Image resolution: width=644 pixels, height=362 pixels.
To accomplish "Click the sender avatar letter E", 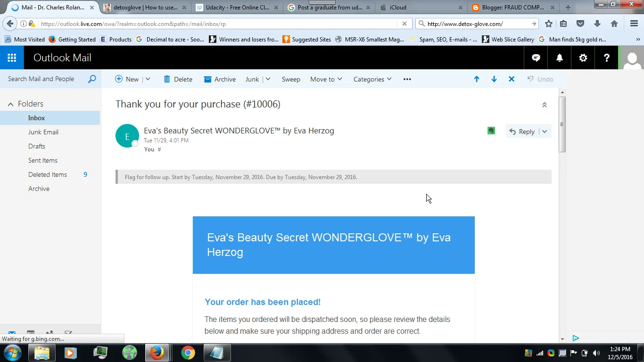I will (x=127, y=136).
